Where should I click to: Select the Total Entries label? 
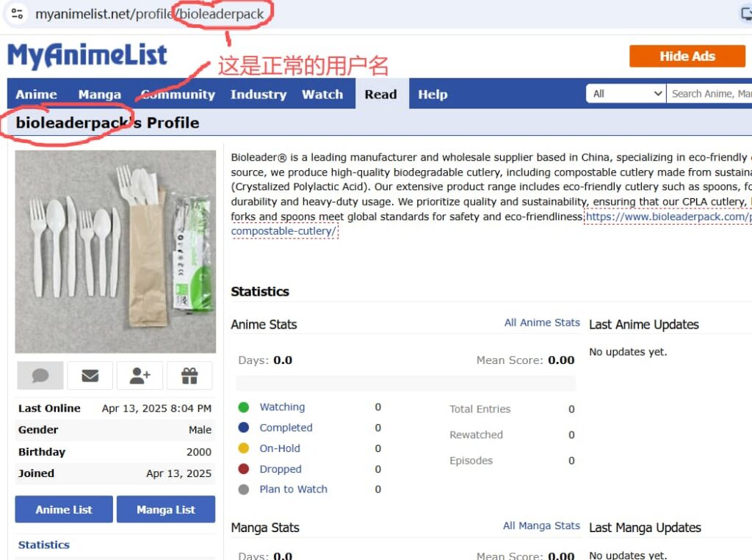click(x=480, y=409)
